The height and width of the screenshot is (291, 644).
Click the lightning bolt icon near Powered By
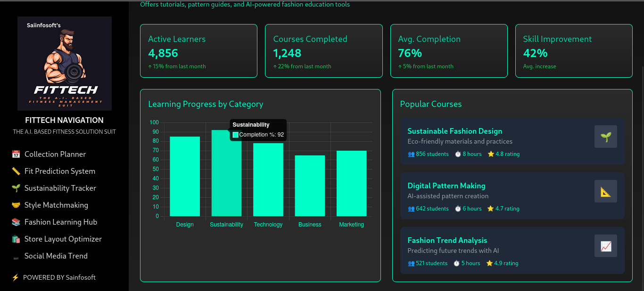click(x=16, y=278)
